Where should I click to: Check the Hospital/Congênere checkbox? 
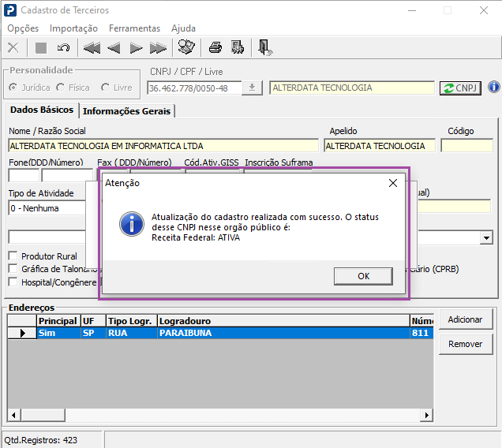[13, 282]
